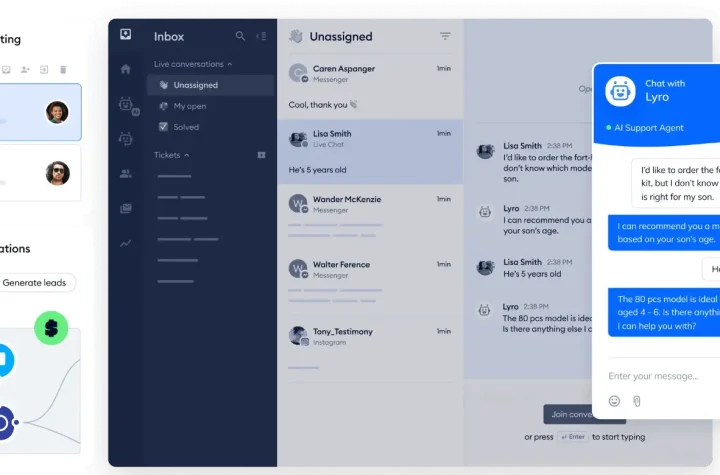Open the My open folder
The width and height of the screenshot is (720, 475).
point(190,106)
